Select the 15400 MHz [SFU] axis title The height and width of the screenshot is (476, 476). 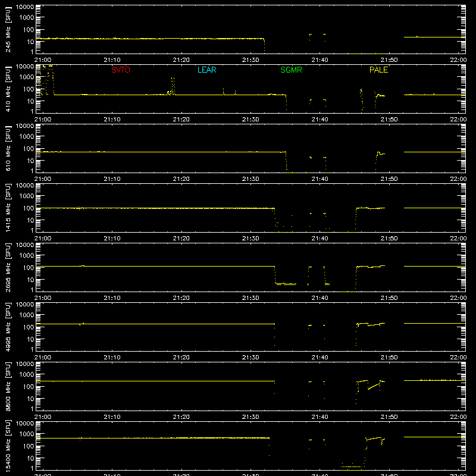point(8,446)
